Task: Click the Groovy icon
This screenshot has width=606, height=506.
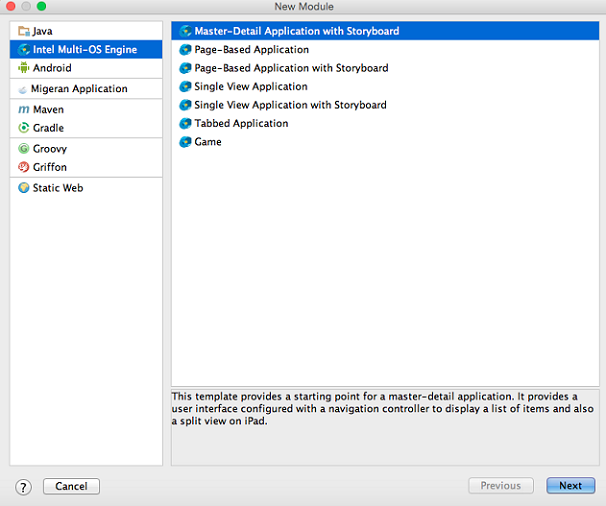Action: (24, 148)
